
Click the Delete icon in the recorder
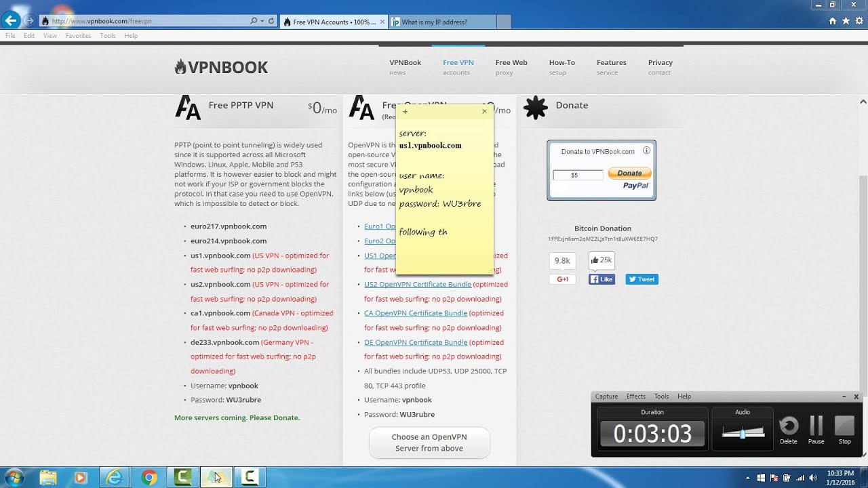788,429
